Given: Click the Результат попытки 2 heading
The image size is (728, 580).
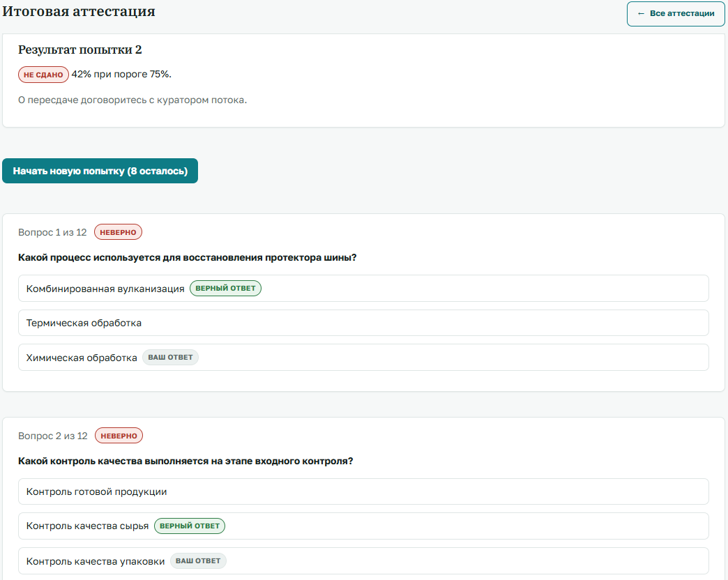Looking at the screenshot, I should point(80,49).
